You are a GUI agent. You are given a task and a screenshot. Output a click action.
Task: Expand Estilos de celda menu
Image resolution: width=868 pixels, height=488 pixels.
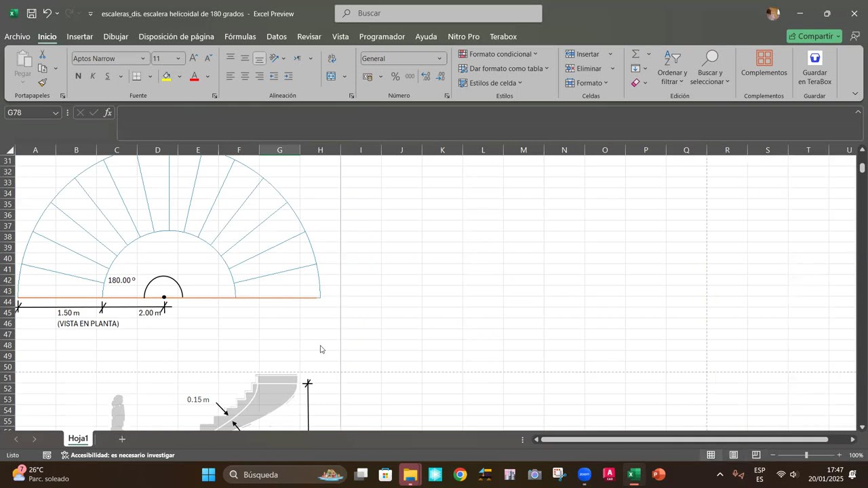coord(490,83)
